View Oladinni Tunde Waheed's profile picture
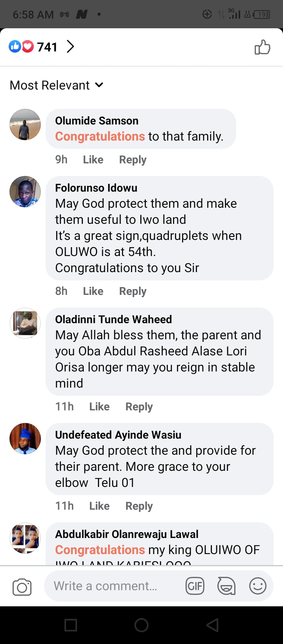The width and height of the screenshot is (283, 644). pos(25,323)
